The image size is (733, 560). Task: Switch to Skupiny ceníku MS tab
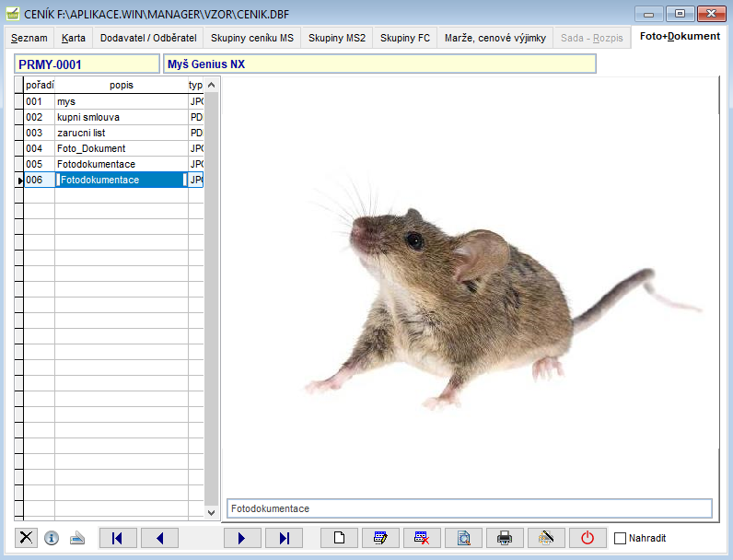[252, 38]
